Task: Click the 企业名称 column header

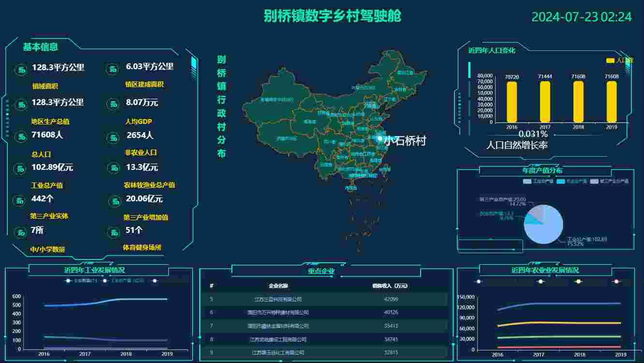Action: tap(278, 286)
